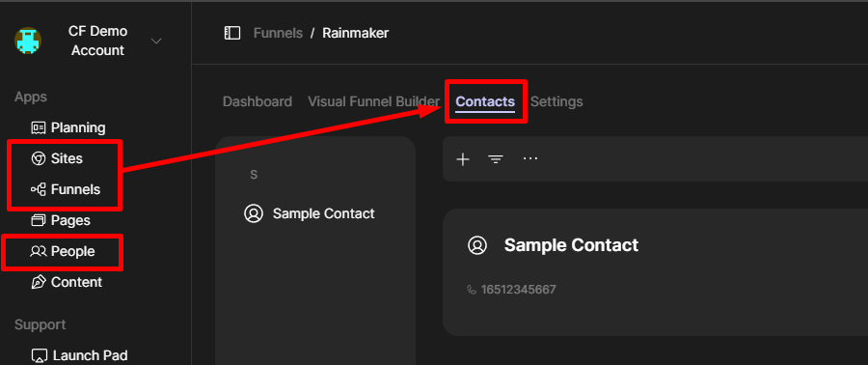This screenshot has height=365, width=868.
Task: Click the Sample Contact card heading
Action: tap(571, 245)
